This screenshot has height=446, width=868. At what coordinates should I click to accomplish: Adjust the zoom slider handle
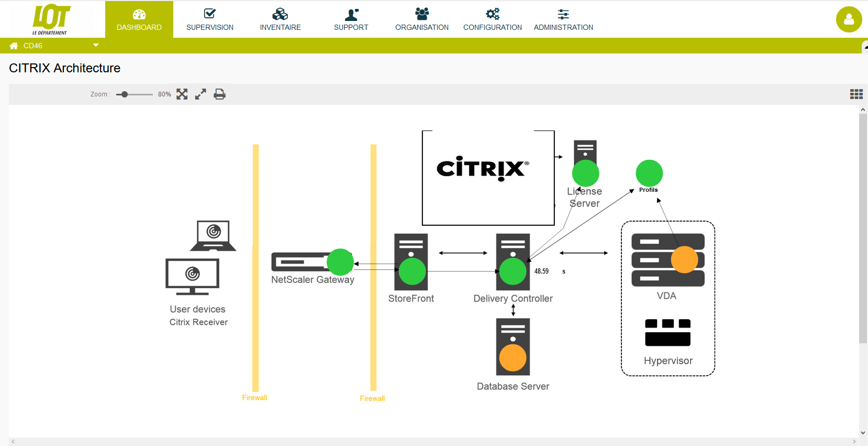click(x=125, y=94)
